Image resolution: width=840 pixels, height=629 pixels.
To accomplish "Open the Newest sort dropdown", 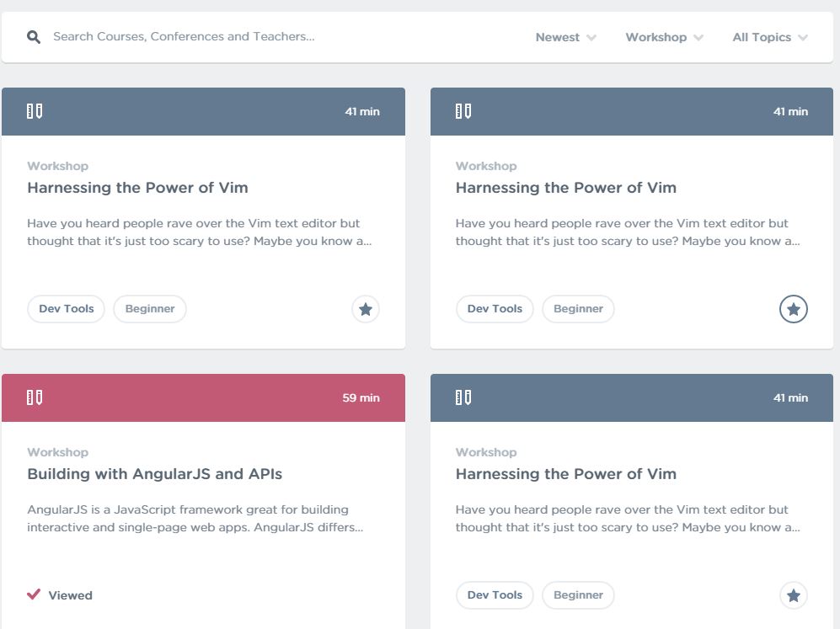I will pyautogui.click(x=566, y=37).
